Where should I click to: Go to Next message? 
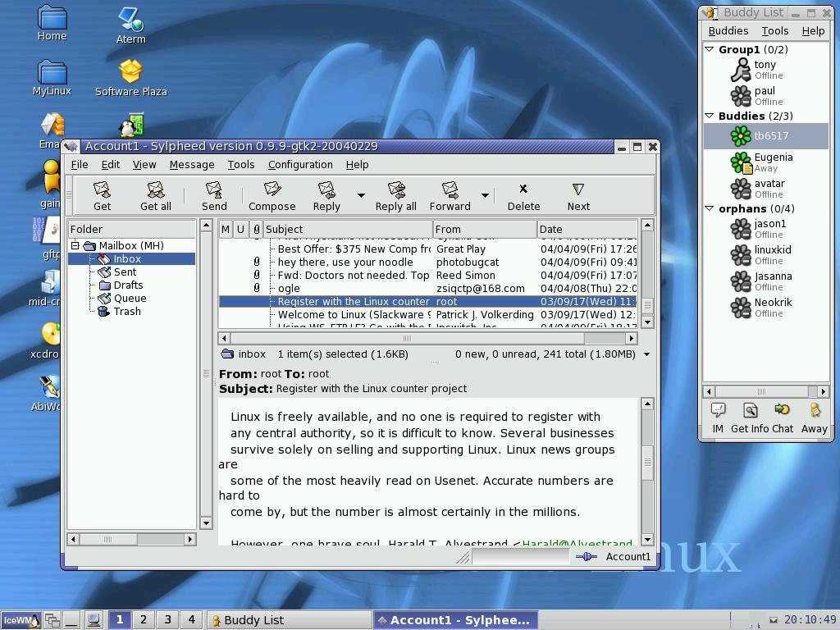[x=578, y=196]
